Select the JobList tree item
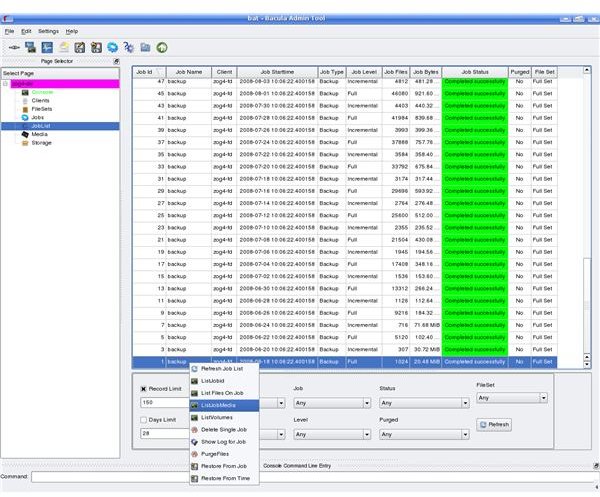The height and width of the screenshot is (497, 600). [60, 126]
